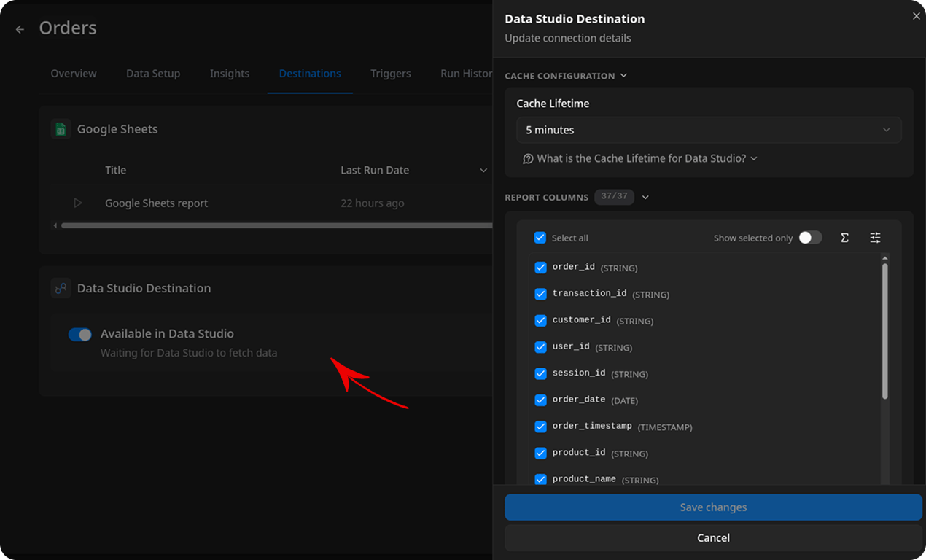Click the Cancel button

713,538
